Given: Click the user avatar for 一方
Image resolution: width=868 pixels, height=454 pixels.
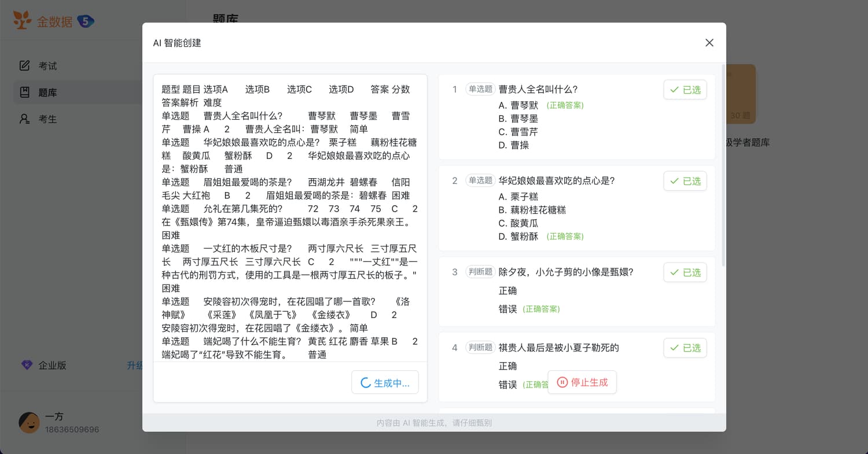Looking at the screenshot, I should click(x=29, y=423).
